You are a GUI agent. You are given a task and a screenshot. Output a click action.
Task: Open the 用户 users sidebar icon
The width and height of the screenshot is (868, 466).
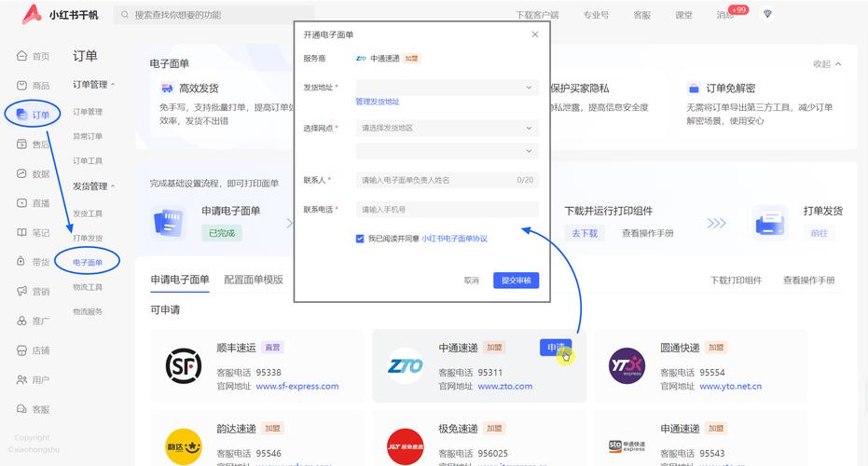[x=21, y=379]
